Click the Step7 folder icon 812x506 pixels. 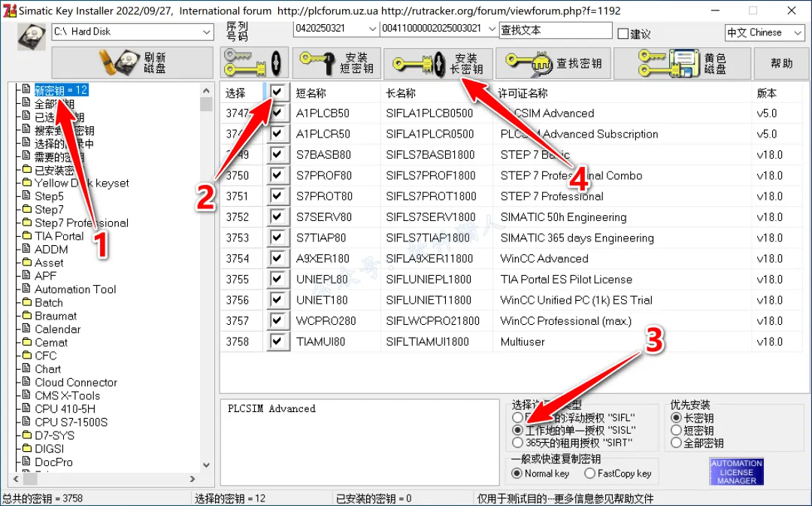click(x=27, y=209)
